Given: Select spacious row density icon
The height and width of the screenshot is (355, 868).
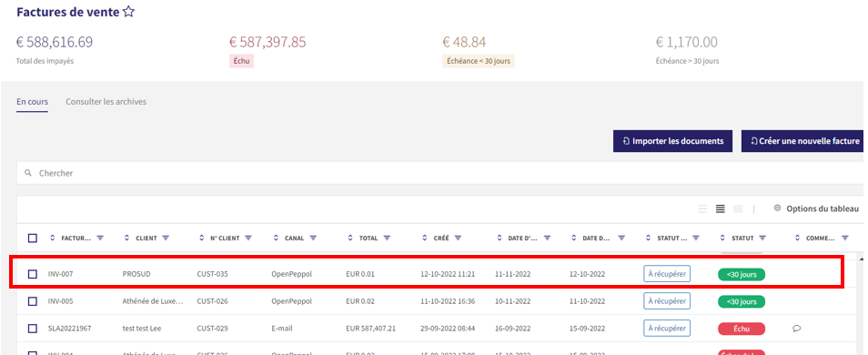Looking at the screenshot, I should click(x=702, y=208).
